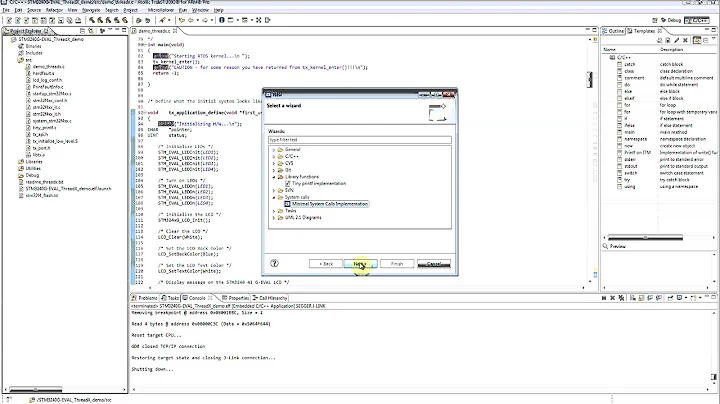The image size is (720, 404).
Task: Switch to the Call Hierarchy tab
Action: [x=270, y=298]
